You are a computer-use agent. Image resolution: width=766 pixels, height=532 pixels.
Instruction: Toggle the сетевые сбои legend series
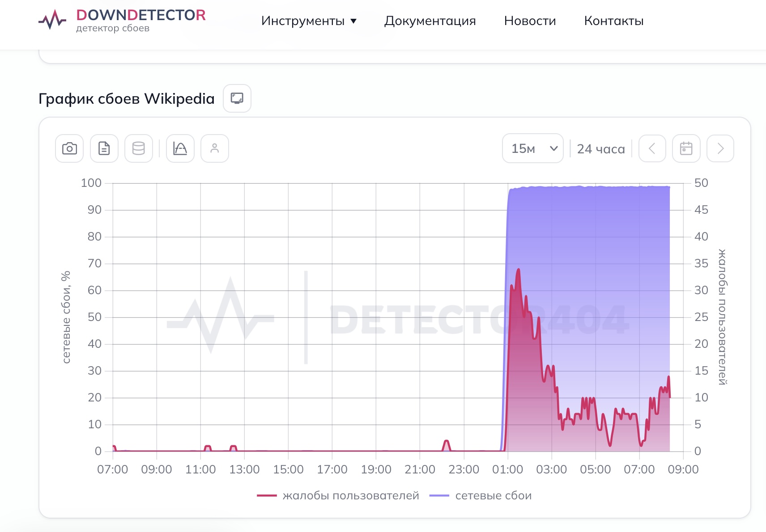click(x=481, y=495)
